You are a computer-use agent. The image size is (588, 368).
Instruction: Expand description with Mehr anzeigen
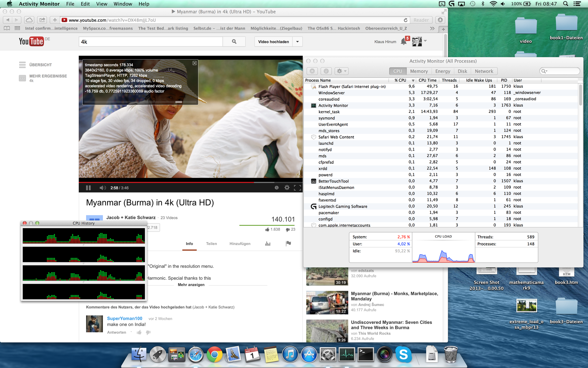pyautogui.click(x=191, y=285)
